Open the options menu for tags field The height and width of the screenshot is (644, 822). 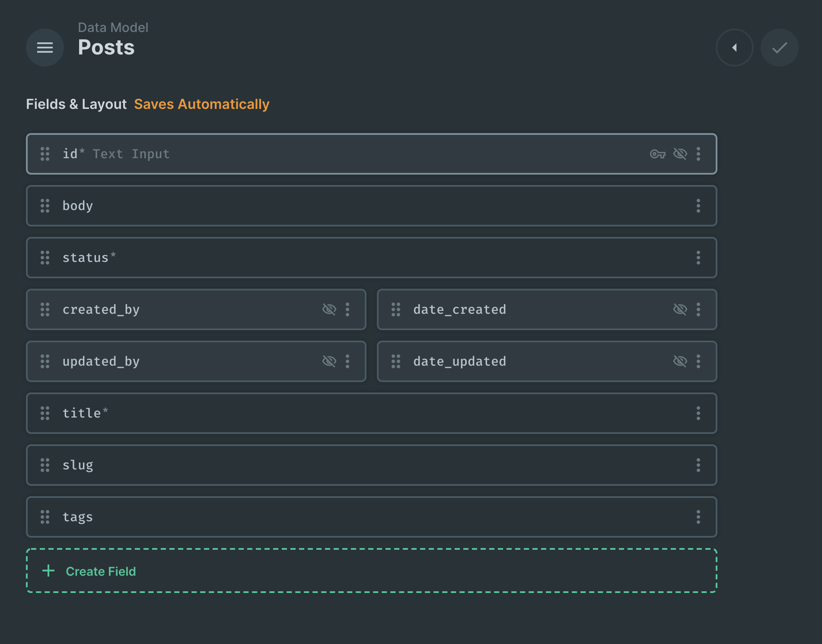[x=698, y=517]
